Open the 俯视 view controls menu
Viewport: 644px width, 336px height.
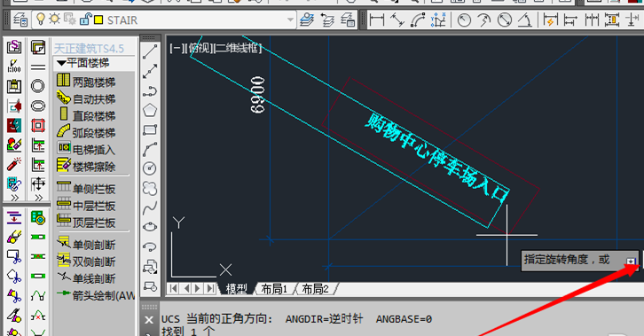(x=200, y=48)
